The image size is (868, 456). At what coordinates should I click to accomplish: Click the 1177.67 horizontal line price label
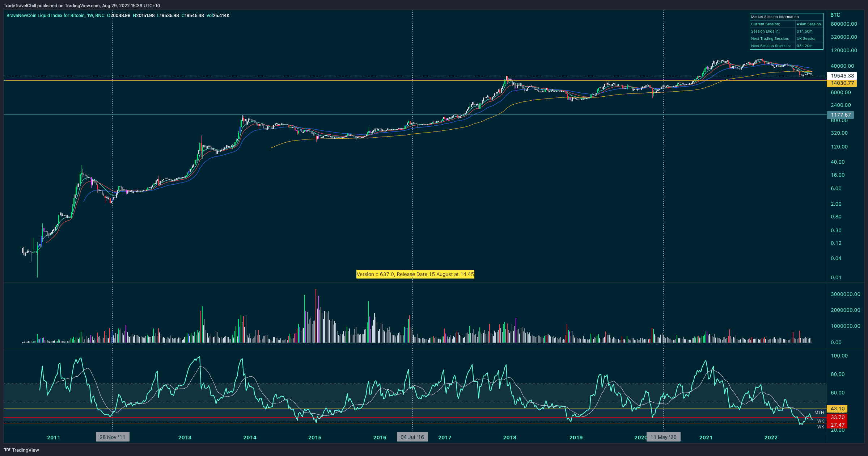click(x=841, y=115)
